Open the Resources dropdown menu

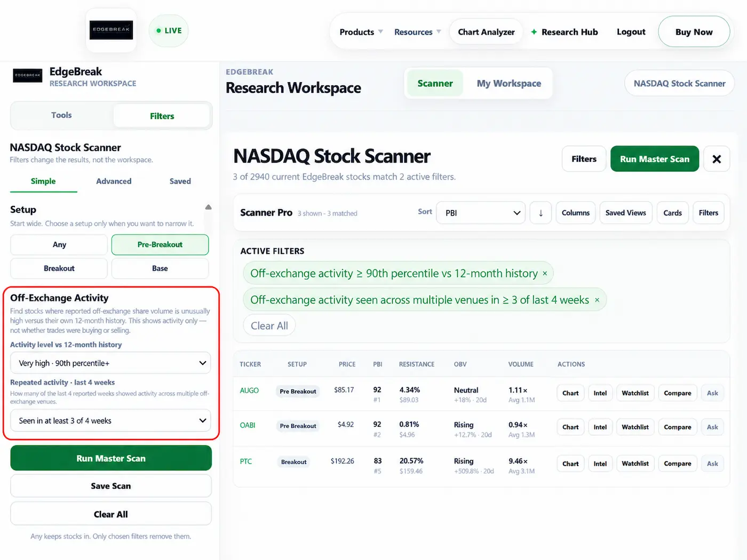(418, 32)
